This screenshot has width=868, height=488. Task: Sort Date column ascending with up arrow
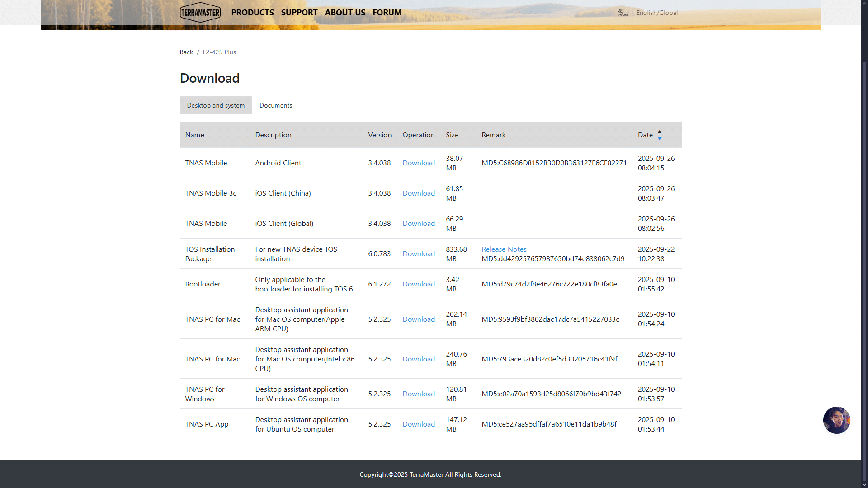click(660, 131)
